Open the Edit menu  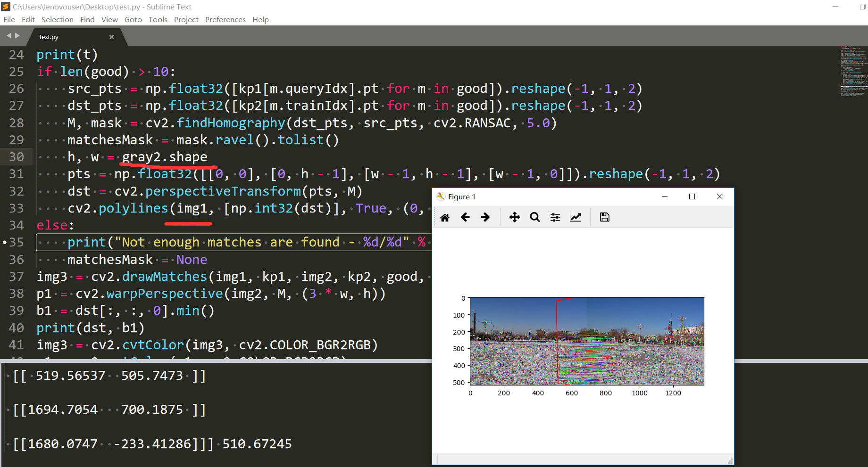click(28, 19)
